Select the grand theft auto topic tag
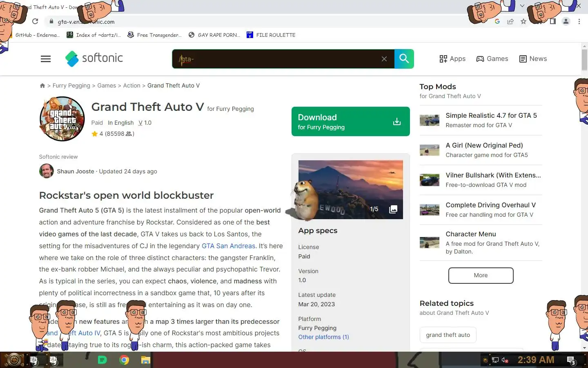The height and width of the screenshot is (368, 588). [x=448, y=335]
